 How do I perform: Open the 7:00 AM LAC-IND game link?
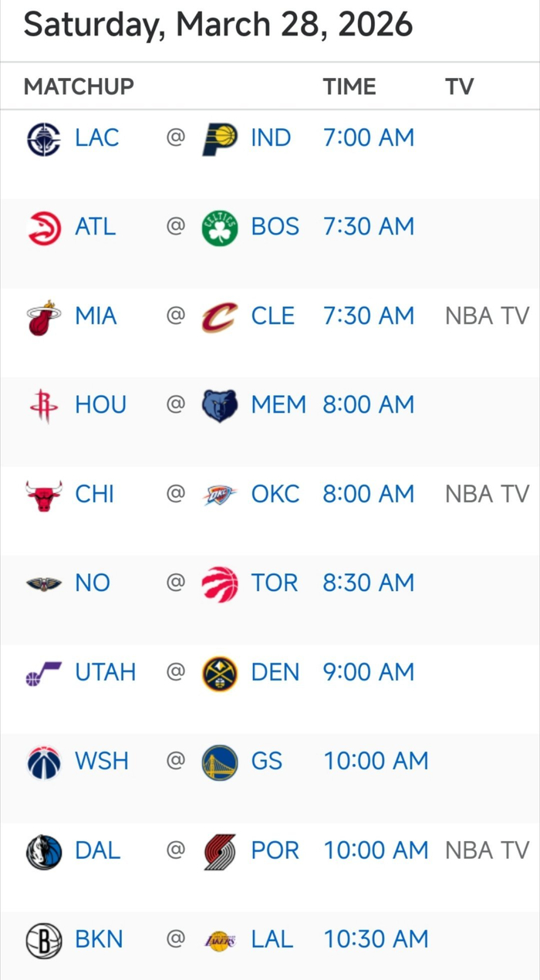368,138
